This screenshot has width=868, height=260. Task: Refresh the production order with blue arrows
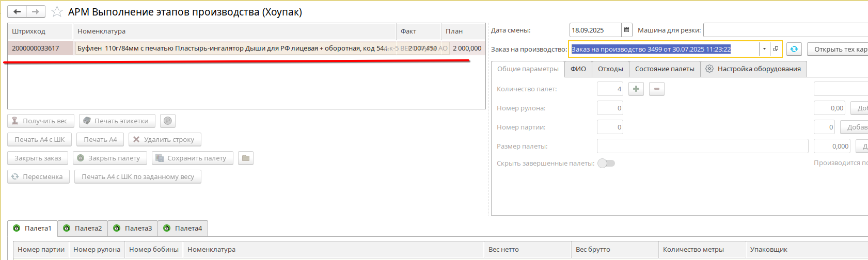pyautogui.click(x=794, y=49)
